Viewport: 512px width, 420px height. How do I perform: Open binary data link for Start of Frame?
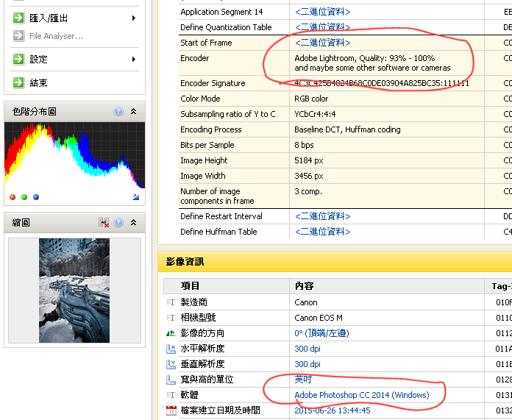point(322,43)
